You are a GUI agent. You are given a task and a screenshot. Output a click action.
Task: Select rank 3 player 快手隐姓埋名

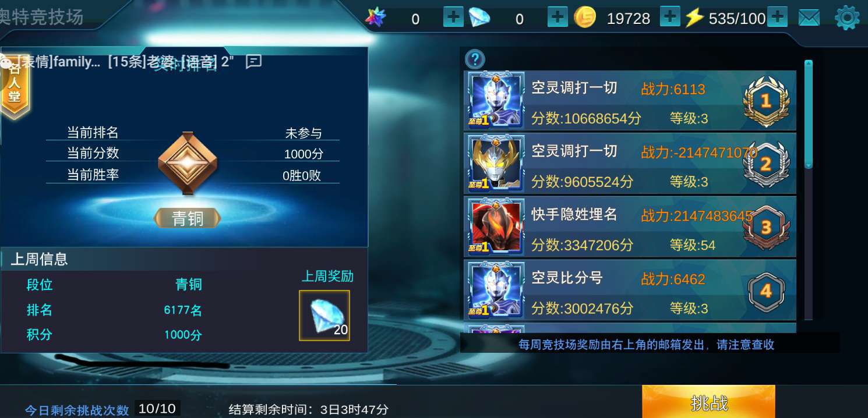coord(630,227)
